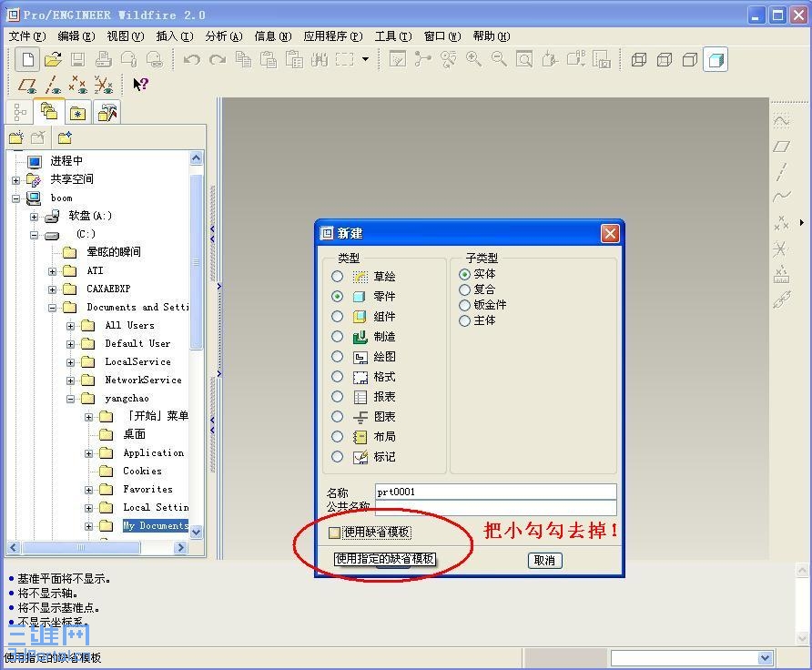This screenshot has width=812, height=670.
Task: Expand the 共享空间 tree node
Action: (16, 181)
